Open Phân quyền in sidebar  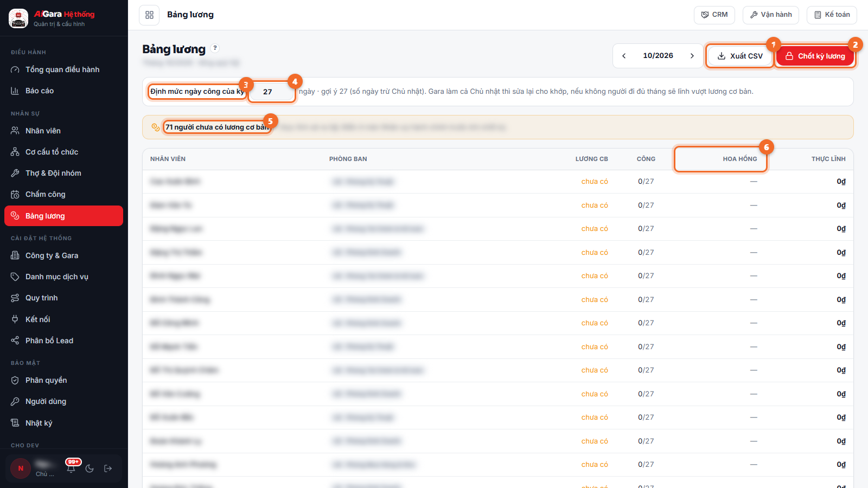(63, 380)
